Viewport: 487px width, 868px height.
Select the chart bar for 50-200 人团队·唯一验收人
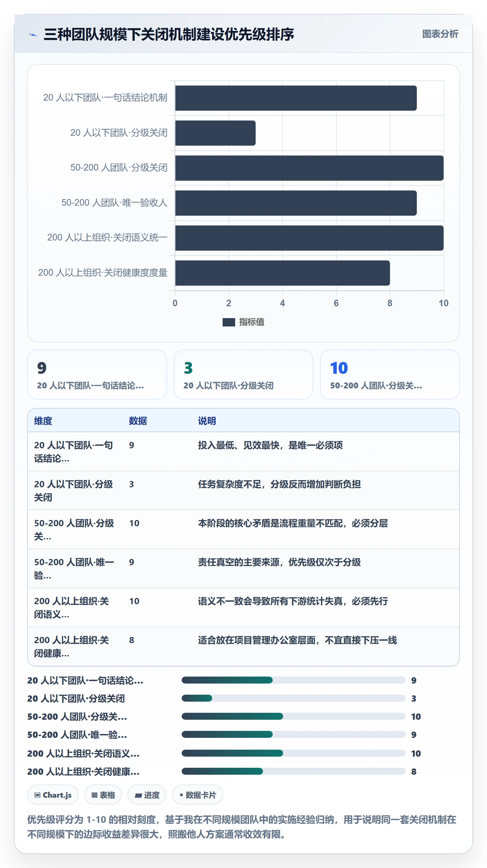coord(296,203)
